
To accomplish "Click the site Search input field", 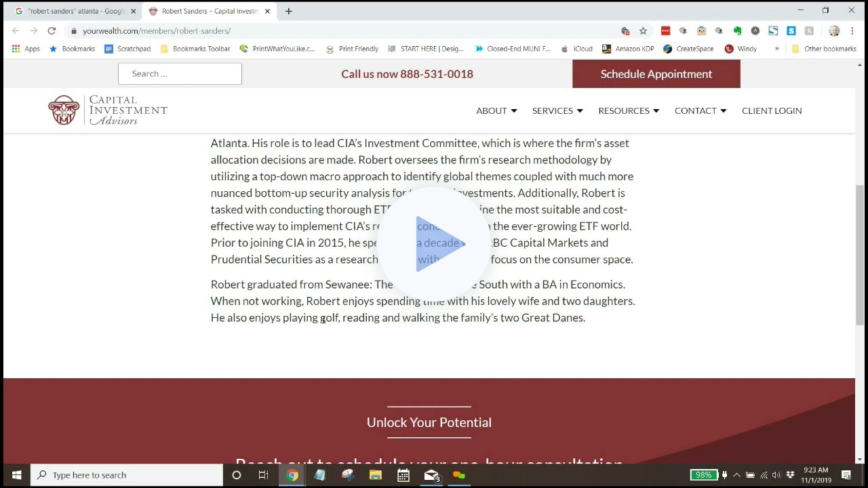I will point(180,74).
